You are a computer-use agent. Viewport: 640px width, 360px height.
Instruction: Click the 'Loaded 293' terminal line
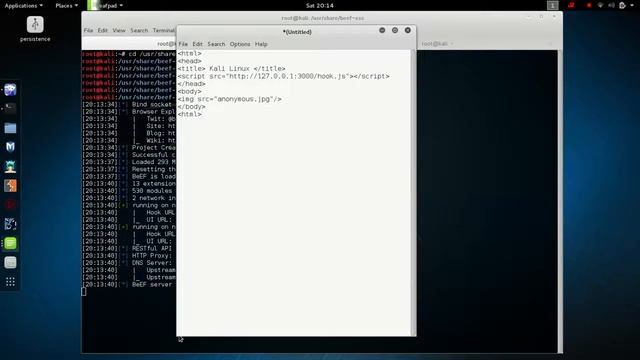(x=129, y=162)
